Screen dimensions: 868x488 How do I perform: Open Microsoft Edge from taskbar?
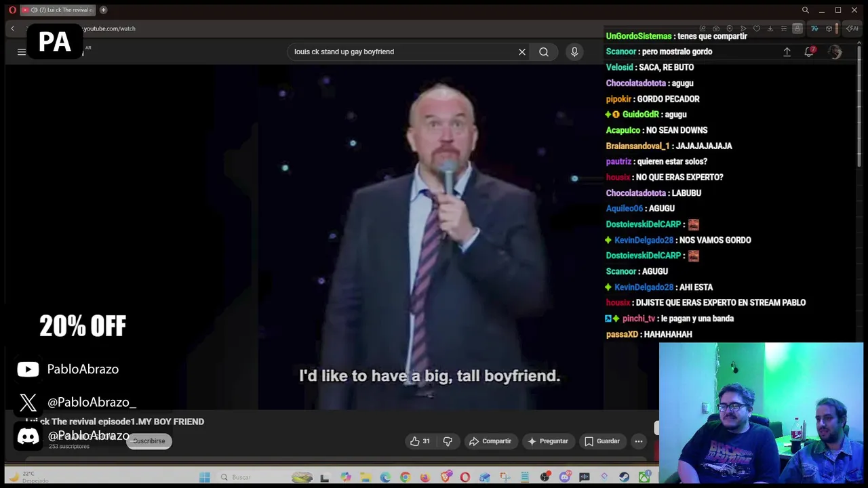pos(385,477)
